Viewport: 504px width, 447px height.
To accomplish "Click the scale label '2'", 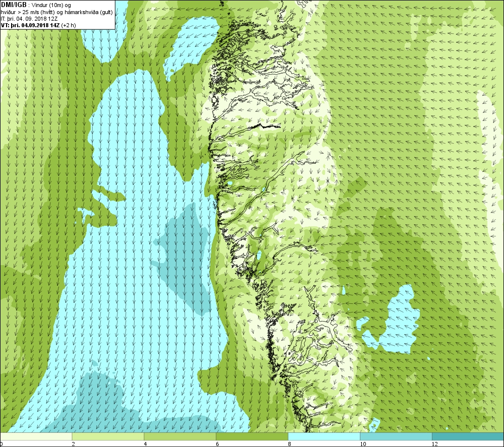I will point(74,444).
